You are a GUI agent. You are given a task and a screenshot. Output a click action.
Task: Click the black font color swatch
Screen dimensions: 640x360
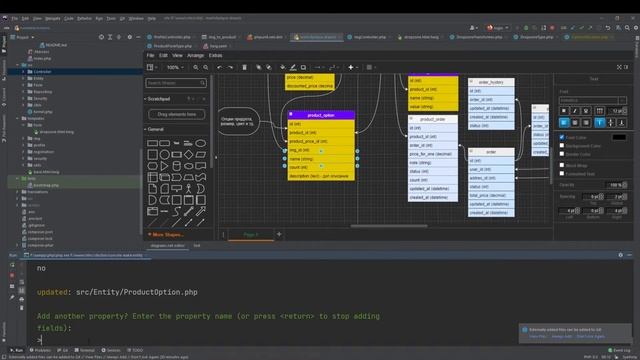pos(619,137)
